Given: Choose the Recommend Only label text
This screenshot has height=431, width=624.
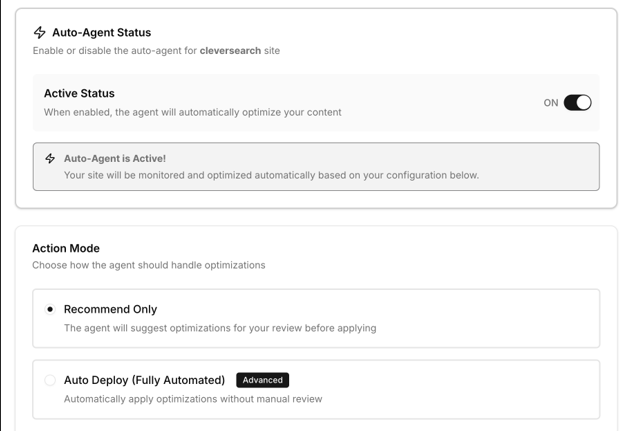Looking at the screenshot, I should pos(110,309).
